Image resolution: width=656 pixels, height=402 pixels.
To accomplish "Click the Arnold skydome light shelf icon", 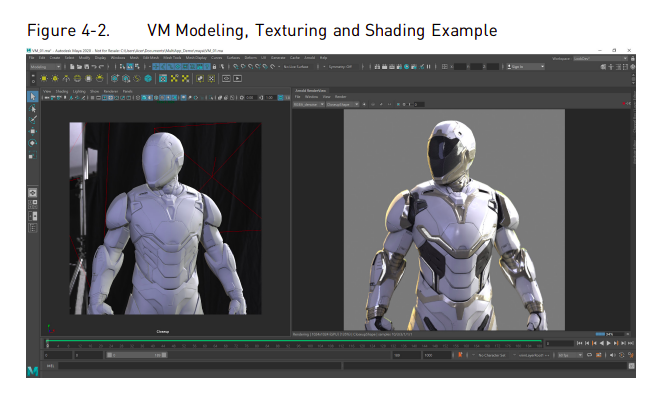I will click(x=77, y=78).
